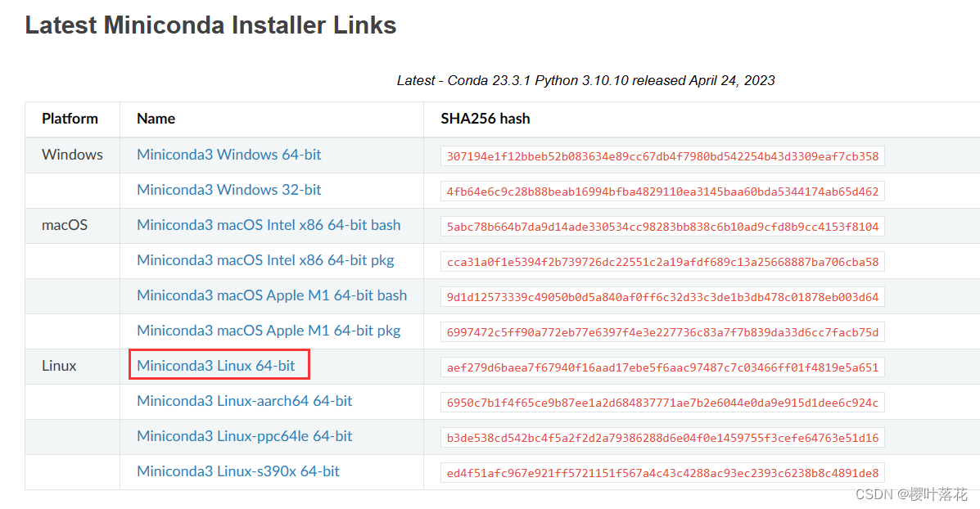Select hash starting 9d1d12573339
Viewport: 980px width, 509px height.
[x=662, y=297]
